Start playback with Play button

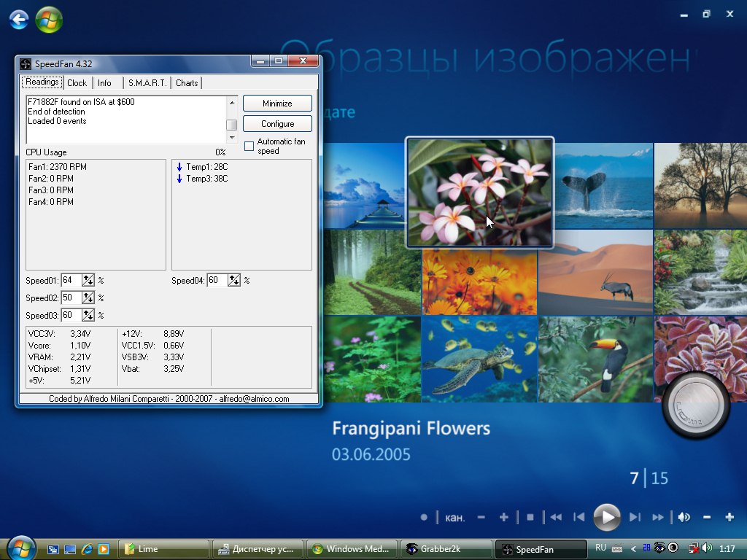(607, 517)
